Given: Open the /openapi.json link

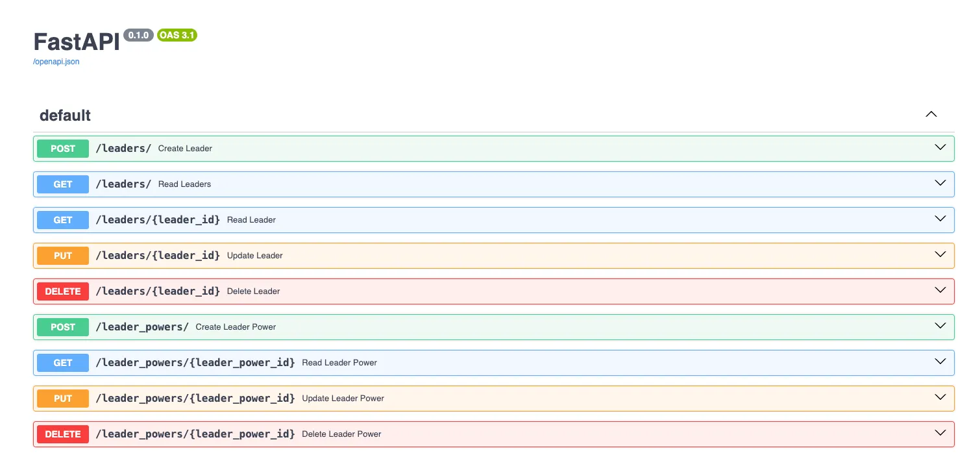Looking at the screenshot, I should [56, 61].
